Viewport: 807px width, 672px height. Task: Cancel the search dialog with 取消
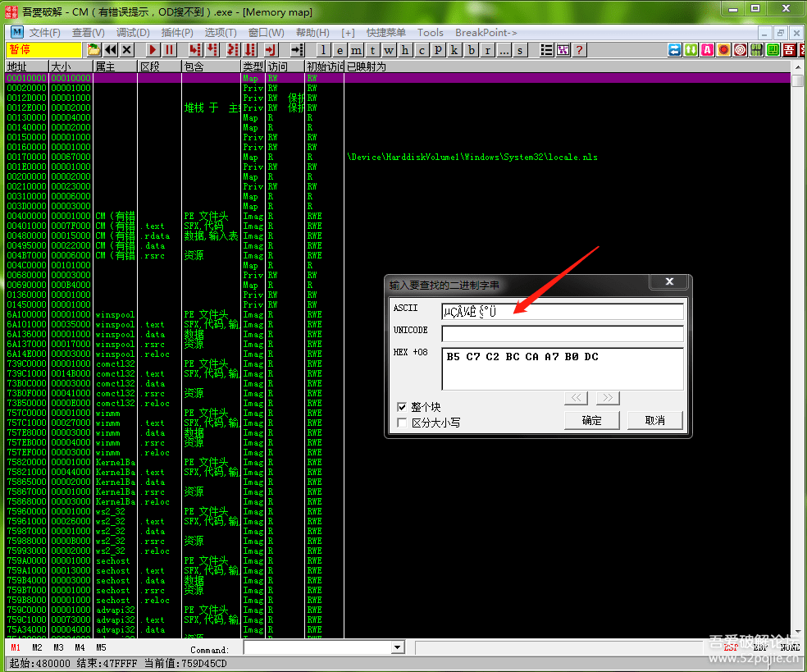pos(655,420)
